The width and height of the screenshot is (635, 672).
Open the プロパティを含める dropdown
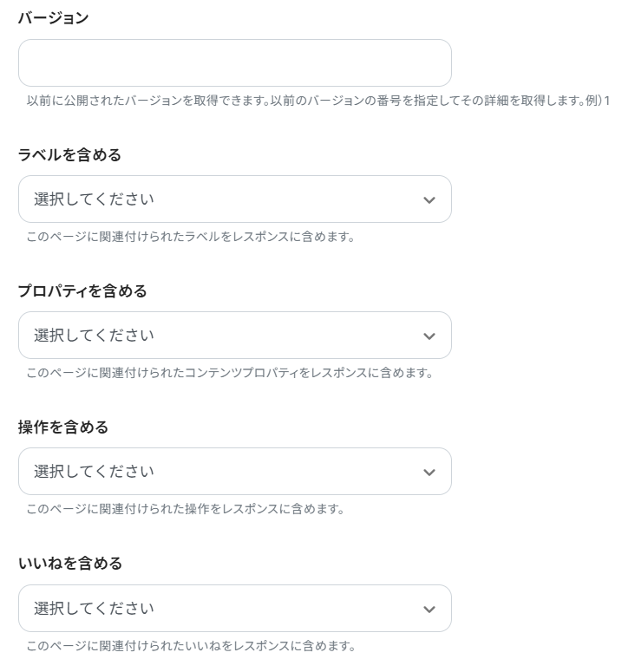(x=234, y=336)
